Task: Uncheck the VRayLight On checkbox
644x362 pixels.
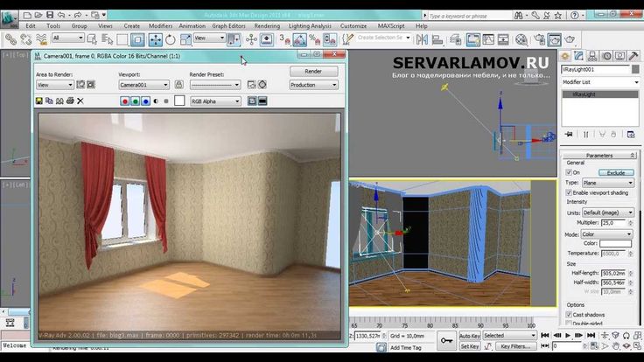Action: pos(569,172)
